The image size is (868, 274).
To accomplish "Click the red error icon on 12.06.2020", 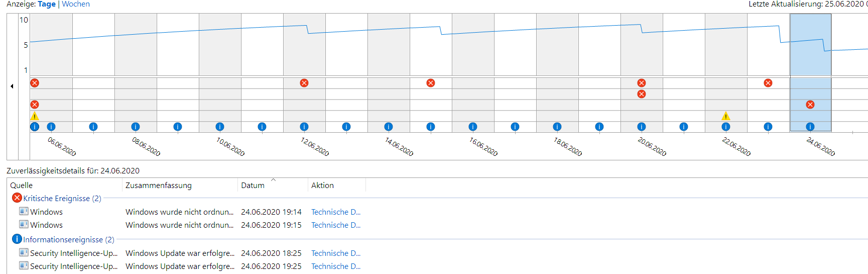I will 304,83.
